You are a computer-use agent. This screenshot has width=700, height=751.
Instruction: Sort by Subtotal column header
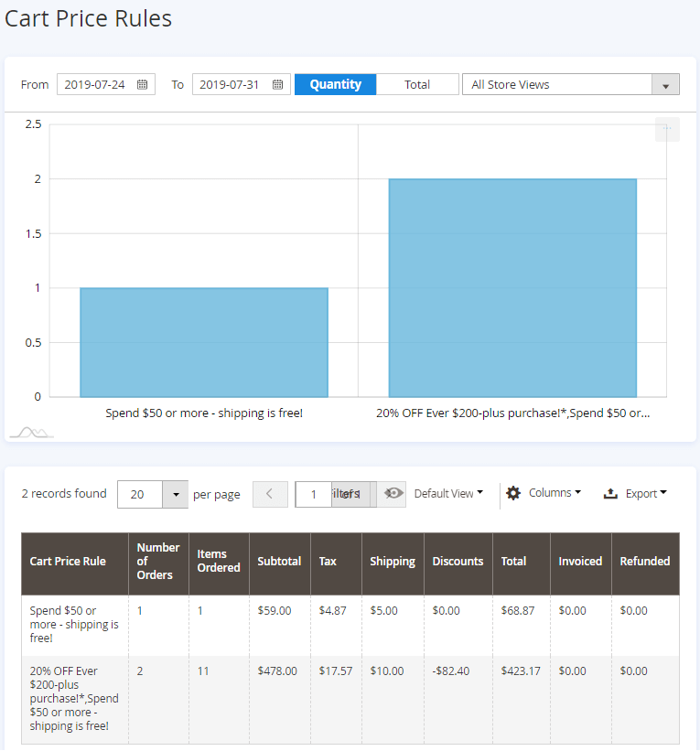280,562
